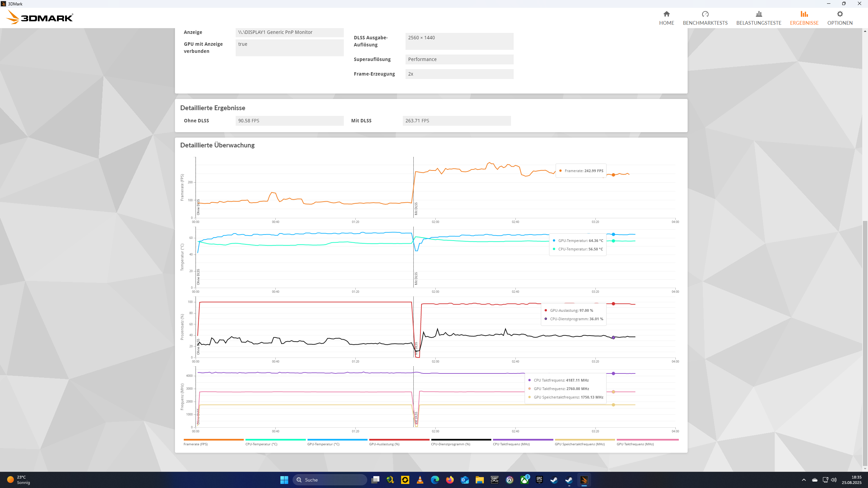Click the Mit DLSS marker in the framerate chart
Screen dimensions: 868x488
pos(416,208)
